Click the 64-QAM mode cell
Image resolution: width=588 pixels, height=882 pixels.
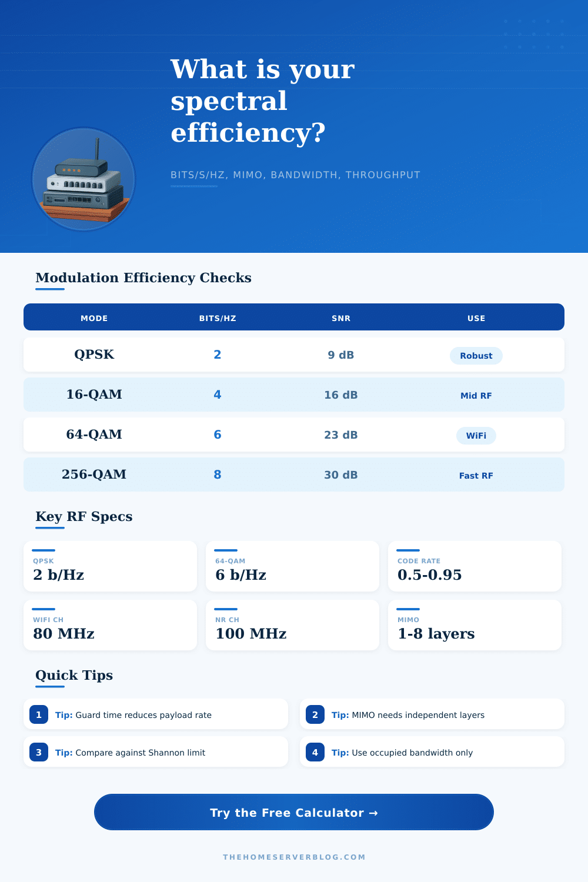94,435
